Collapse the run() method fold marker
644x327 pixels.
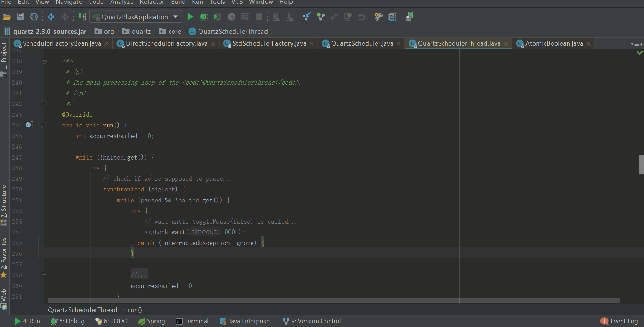(x=44, y=125)
